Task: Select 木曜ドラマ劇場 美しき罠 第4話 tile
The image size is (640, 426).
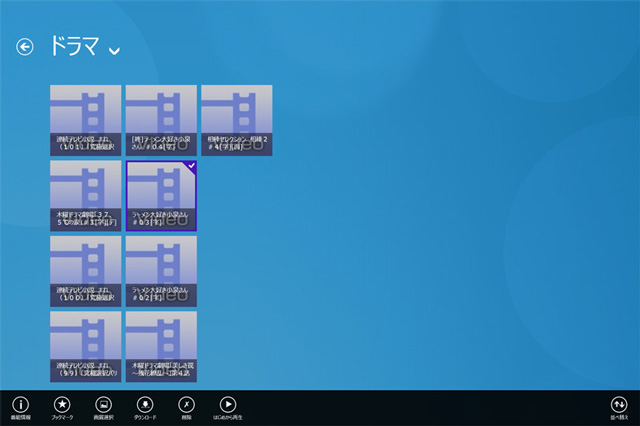Action: click(161, 347)
